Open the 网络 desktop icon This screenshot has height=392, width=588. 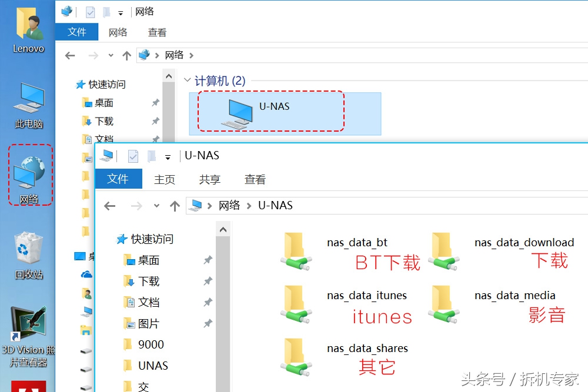tap(29, 180)
